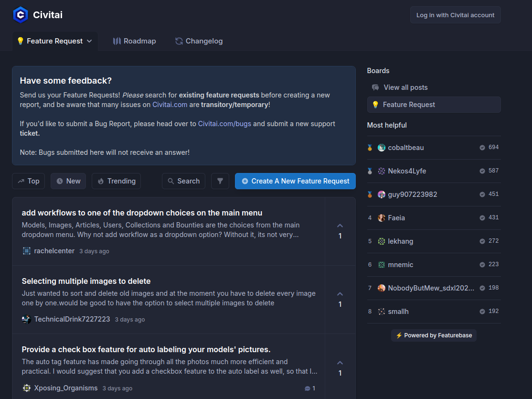This screenshot has width=532, height=399.
Task: Click the flame icon in Trending button
Action: (101, 181)
